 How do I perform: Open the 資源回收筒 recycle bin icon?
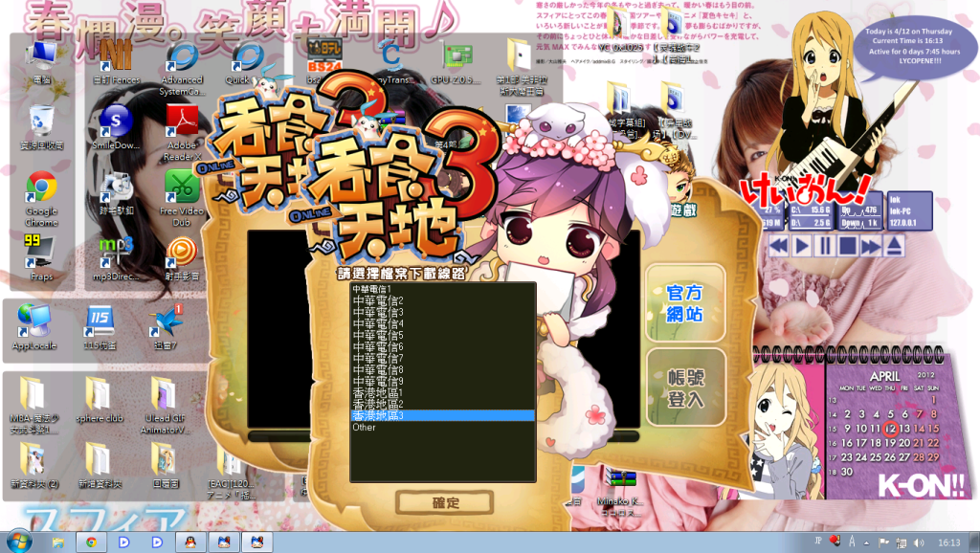(x=42, y=127)
